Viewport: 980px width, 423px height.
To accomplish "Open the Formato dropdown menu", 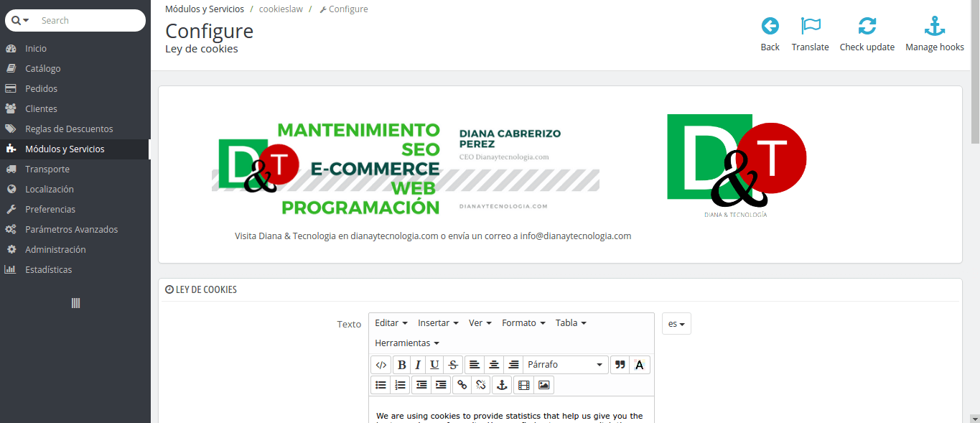I will click(523, 323).
